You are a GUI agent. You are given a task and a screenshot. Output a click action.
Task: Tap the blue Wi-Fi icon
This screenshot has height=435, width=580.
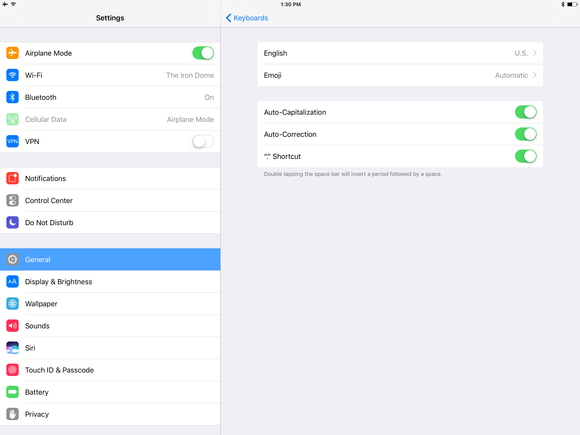pos(13,75)
